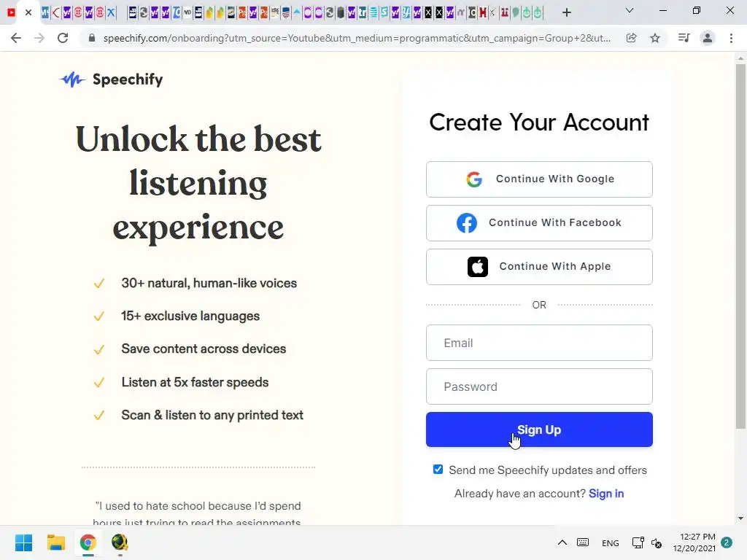Choose Continue With Facebook
Screen dimensions: 747x560
click(x=539, y=223)
